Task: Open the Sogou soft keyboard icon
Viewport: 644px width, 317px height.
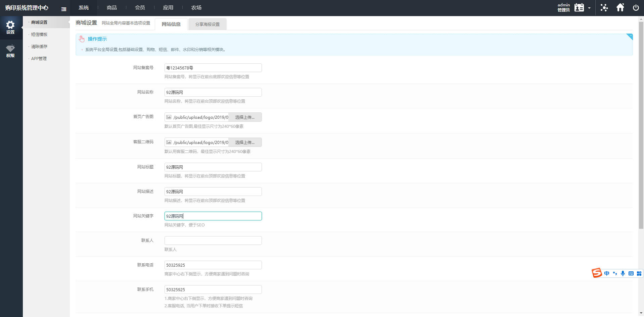Action: tap(631, 273)
